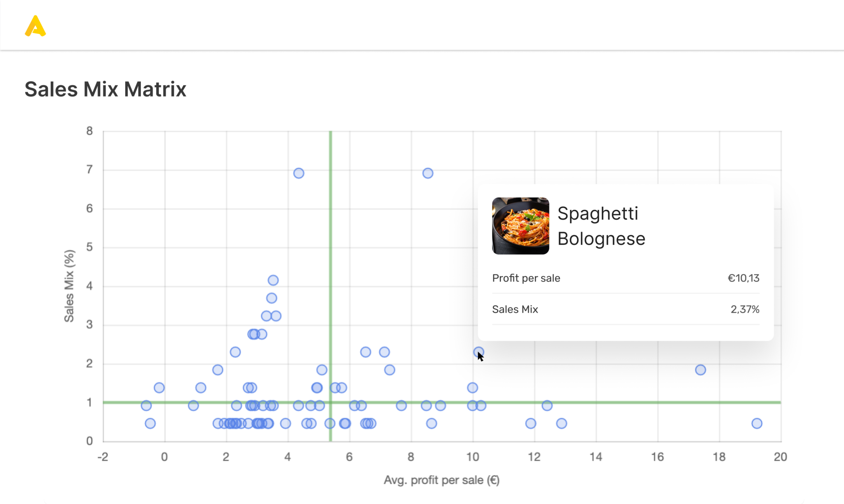
Task: Click the Avg. profit per sale axis label
Action: pyautogui.click(x=441, y=480)
